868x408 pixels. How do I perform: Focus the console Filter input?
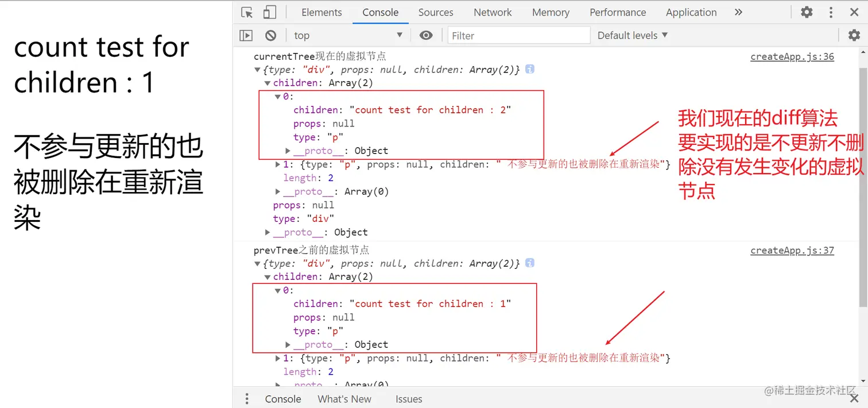(519, 36)
